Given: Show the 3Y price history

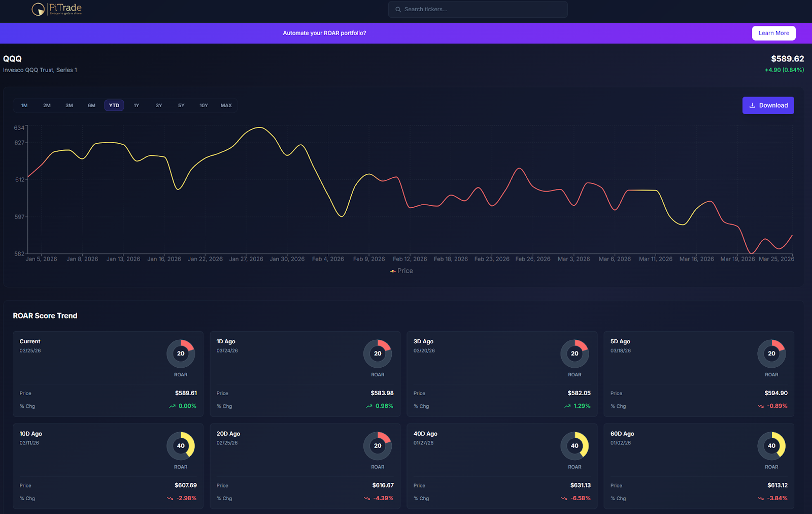Looking at the screenshot, I should point(159,106).
